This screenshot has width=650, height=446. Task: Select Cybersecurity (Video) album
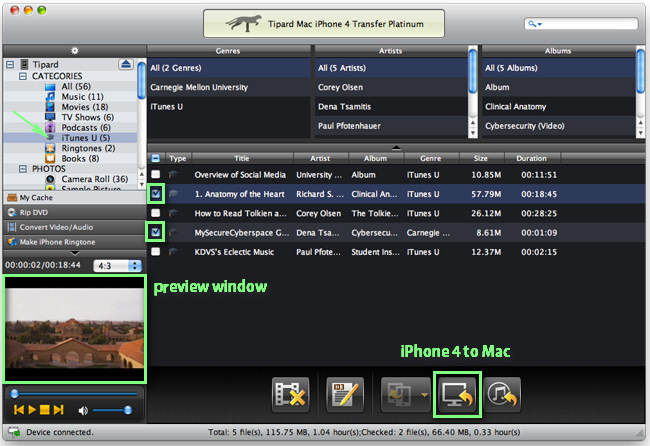(558, 126)
